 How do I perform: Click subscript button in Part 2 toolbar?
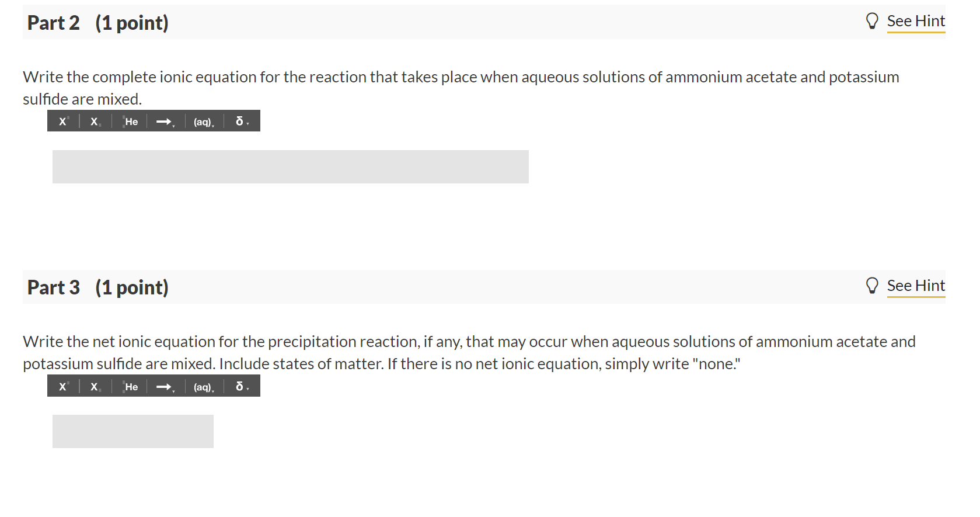coord(95,122)
